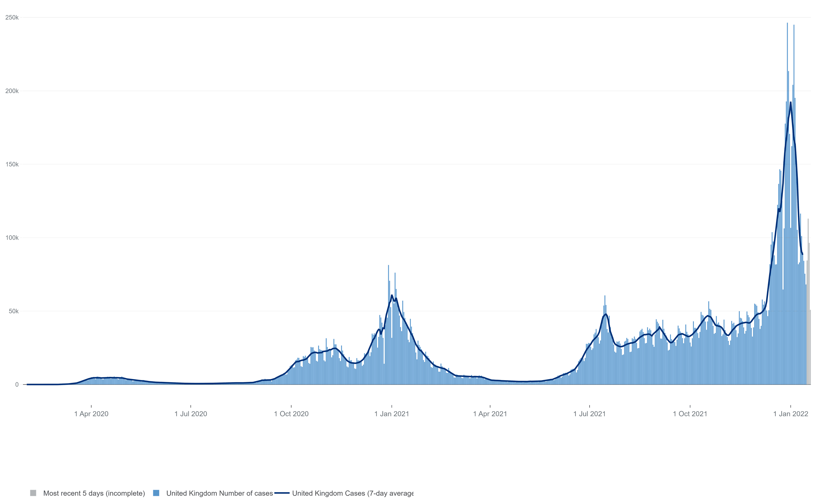This screenshot has height=504, width=816.
Task: Click the tallest grey incomplete-days bar
Action: pyautogui.click(x=808, y=302)
